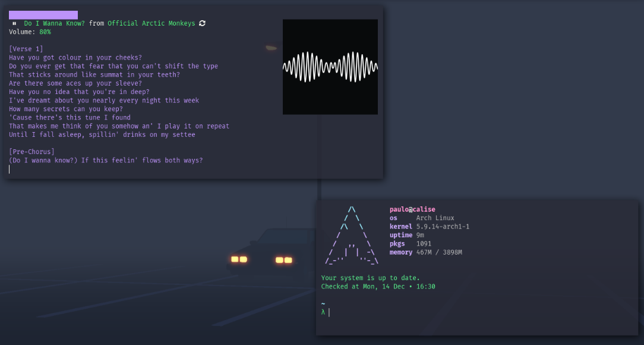Screen dimensions: 644x345
Task: Click the "[Verse 1]" heading
Action: [x=26, y=49]
